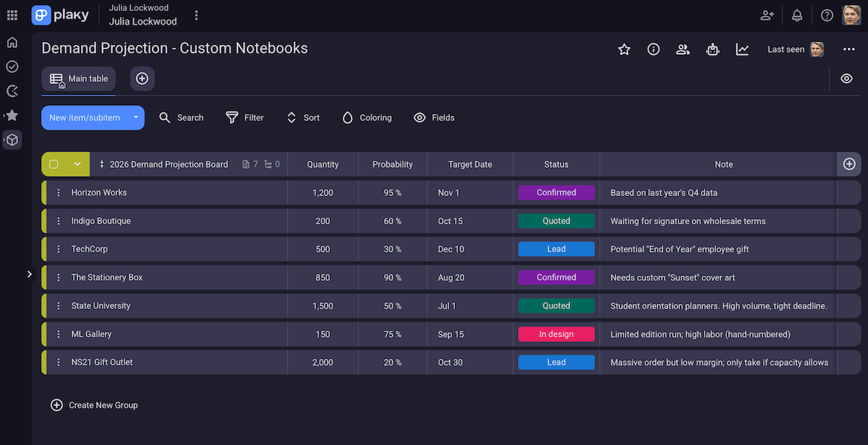
Task: Open the board members icon
Action: click(x=683, y=49)
